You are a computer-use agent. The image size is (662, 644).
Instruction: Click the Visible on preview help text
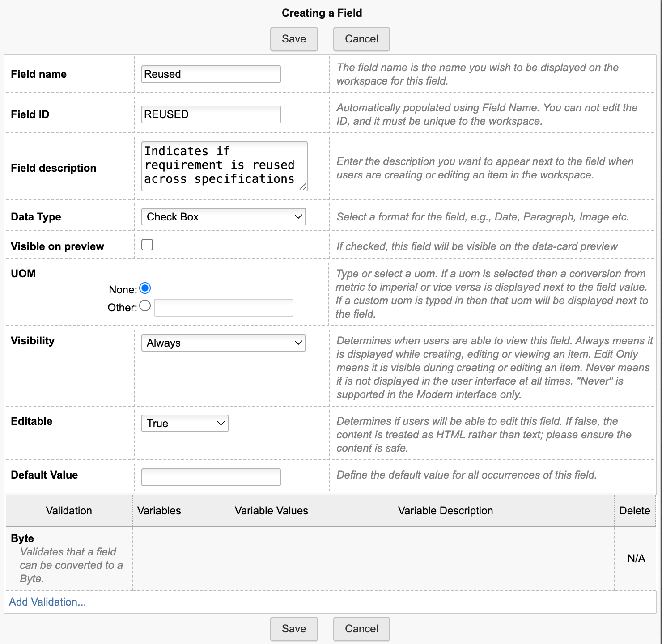click(x=477, y=246)
